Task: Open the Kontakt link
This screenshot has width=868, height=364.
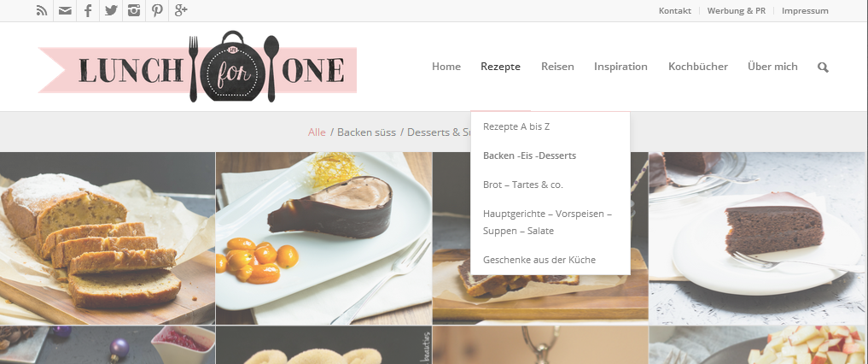Action: click(x=675, y=10)
